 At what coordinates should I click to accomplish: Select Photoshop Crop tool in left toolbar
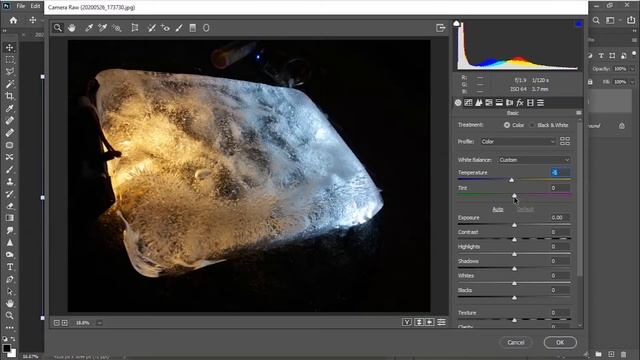click(9, 96)
